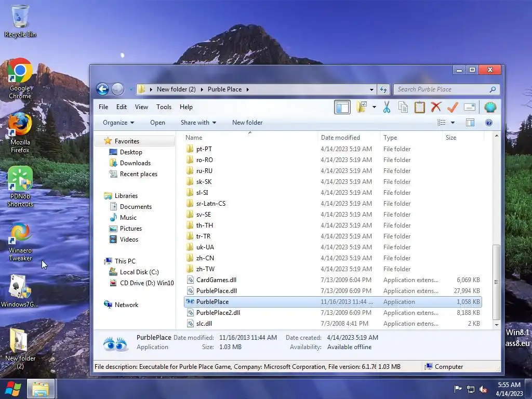532x399 pixels.
Task: Click the Classic Shell seashell settings icon
Action: [490, 107]
